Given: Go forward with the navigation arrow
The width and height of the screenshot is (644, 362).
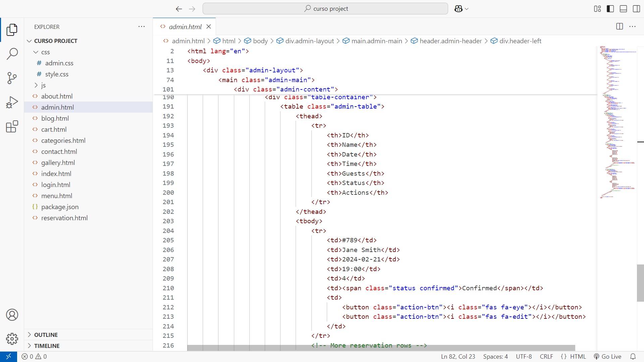Looking at the screenshot, I should [x=192, y=9].
